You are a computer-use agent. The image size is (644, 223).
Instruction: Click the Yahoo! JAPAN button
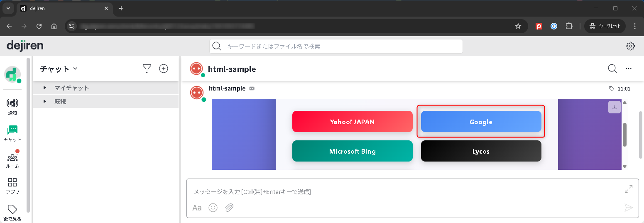pos(352,122)
